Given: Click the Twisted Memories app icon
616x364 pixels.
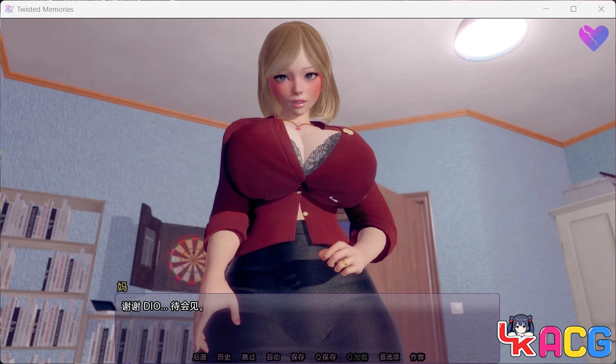Looking at the screenshot, I should 9,9.
